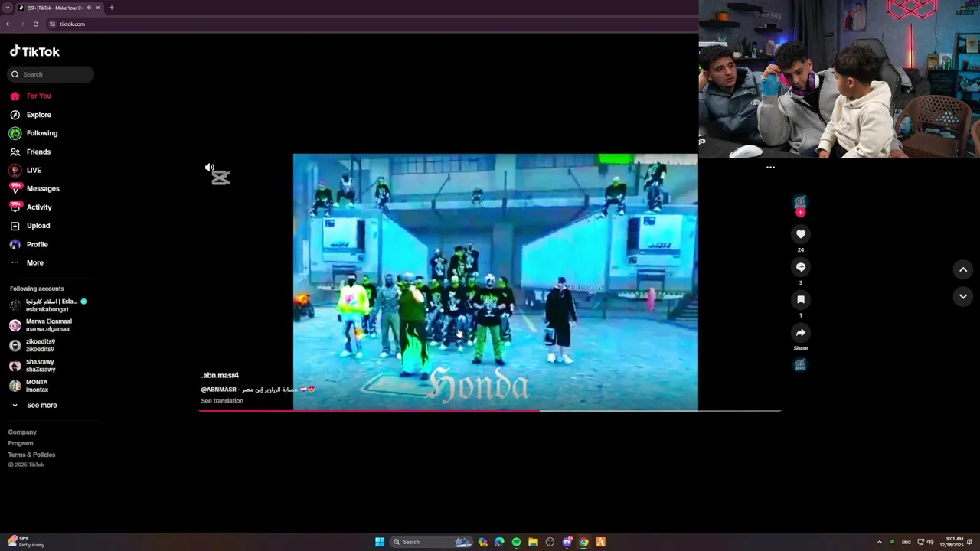Open the video three-dot options menu
Image resolution: width=980 pixels, height=551 pixels.
(770, 167)
